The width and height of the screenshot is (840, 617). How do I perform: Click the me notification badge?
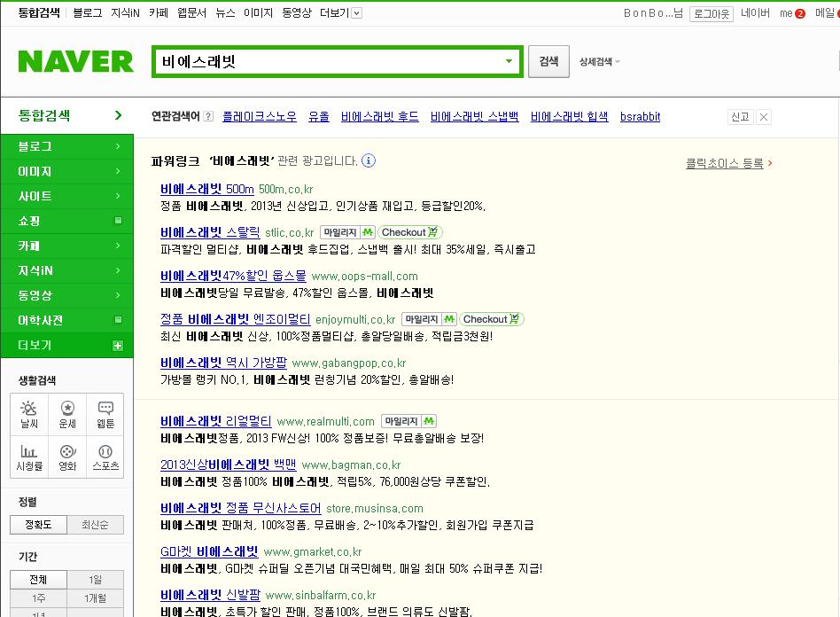(800, 14)
